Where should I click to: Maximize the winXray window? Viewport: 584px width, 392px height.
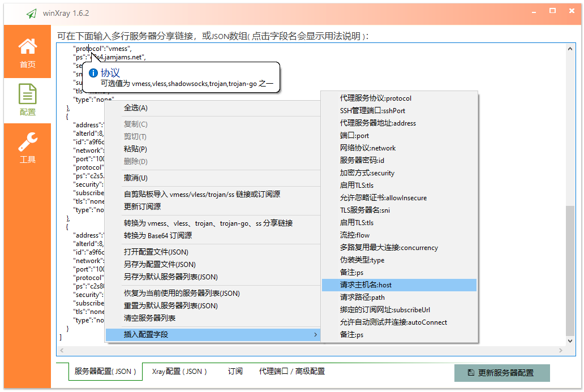click(553, 11)
